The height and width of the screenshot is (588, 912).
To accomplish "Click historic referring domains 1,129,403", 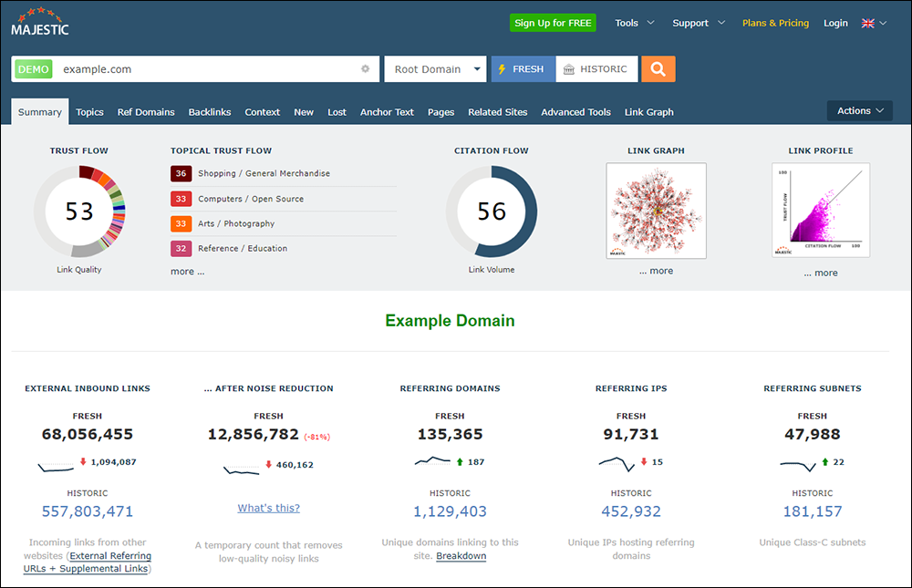I will [x=450, y=511].
